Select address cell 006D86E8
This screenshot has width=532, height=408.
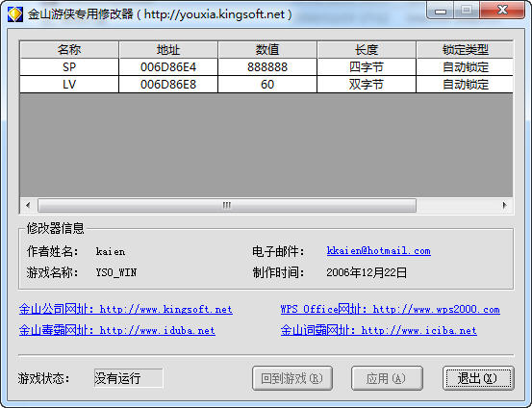click(168, 84)
